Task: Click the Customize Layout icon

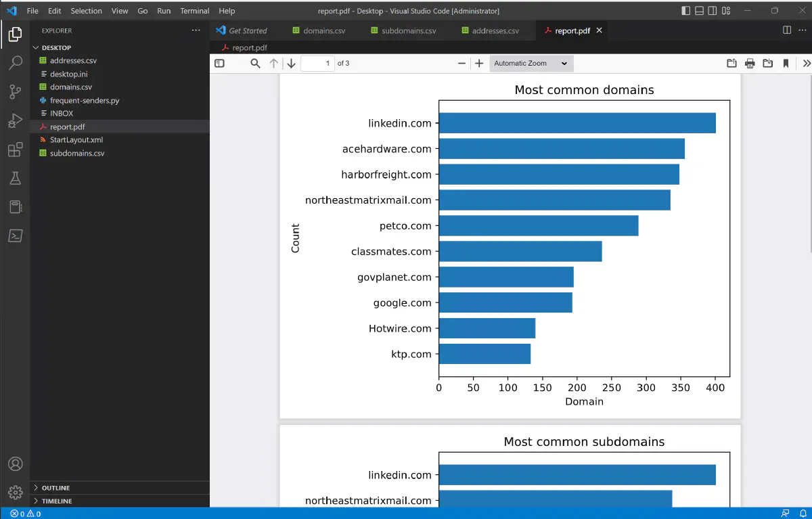Action: point(726,11)
